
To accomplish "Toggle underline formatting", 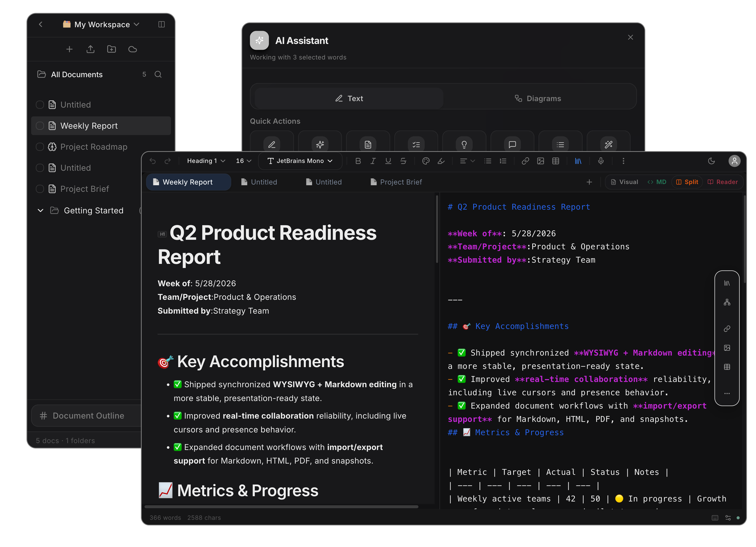I will click(388, 161).
